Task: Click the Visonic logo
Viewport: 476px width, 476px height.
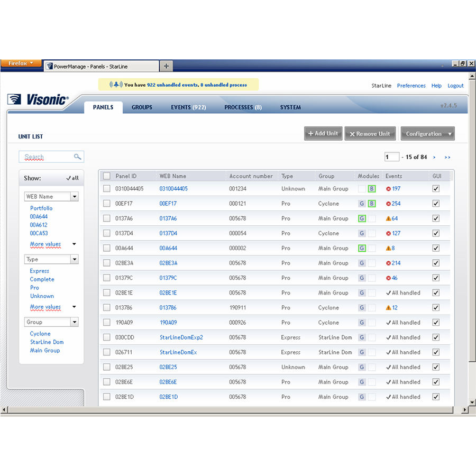Action: [x=38, y=99]
